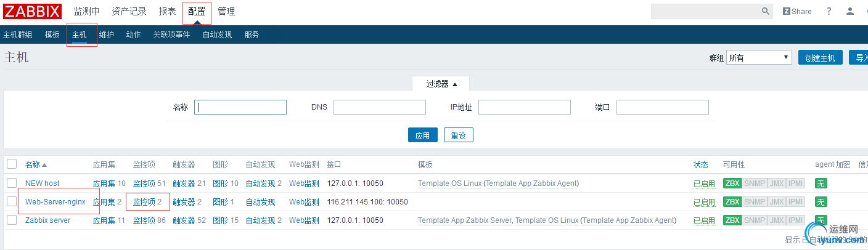Open the 群组 dropdown showing 所有
Image resolution: width=868 pixels, height=250 pixels.
(x=759, y=57)
